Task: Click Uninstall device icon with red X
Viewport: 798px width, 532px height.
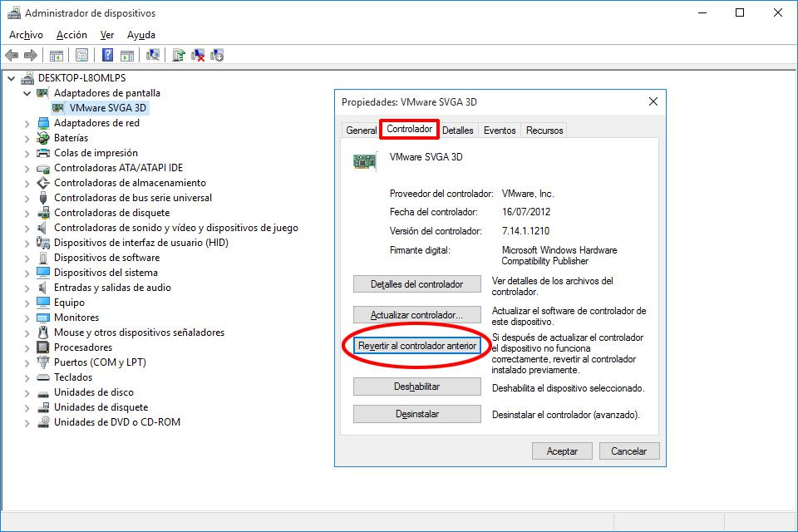Action: click(x=198, y=55)
